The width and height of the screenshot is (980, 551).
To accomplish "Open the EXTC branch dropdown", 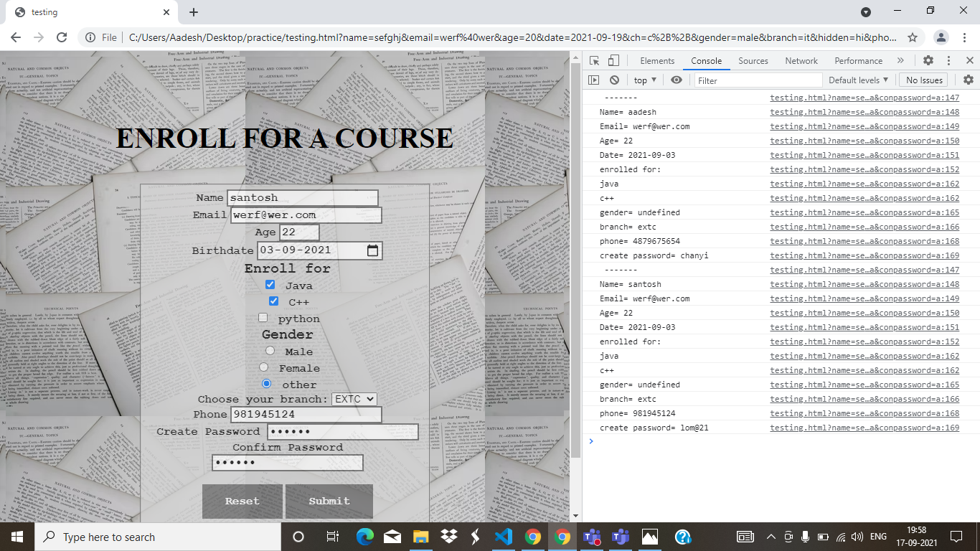I will pyautogui.click(x=354, y=399).
